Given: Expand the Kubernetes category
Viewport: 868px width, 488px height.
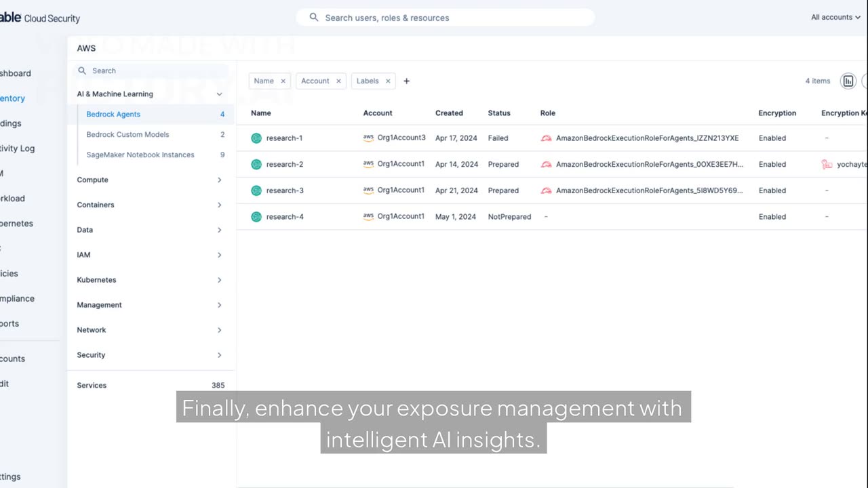Looking at the screenshot, I should (219, 280).
